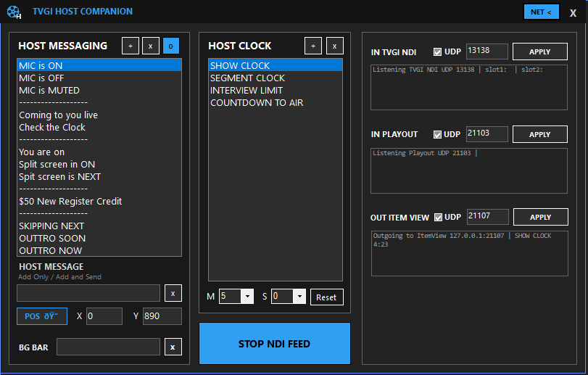Screen dimensions: 588x375
Task: Select '$50 New Register Credit' message
Action: tap(99, 202)
